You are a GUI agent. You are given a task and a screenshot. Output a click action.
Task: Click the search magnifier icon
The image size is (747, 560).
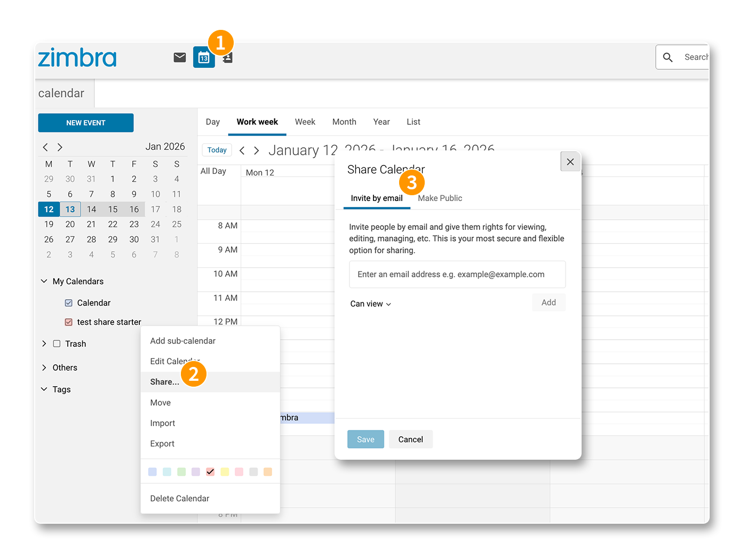tap(667, 57)
